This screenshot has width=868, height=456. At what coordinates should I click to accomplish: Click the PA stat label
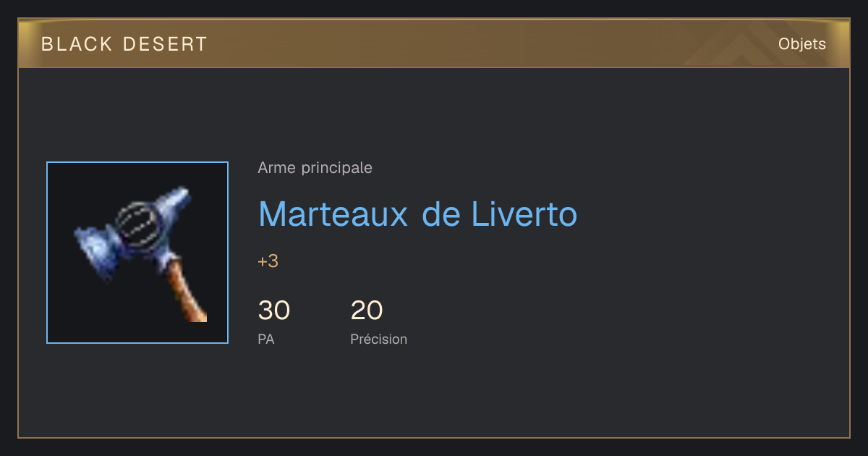tap(266, 339)
